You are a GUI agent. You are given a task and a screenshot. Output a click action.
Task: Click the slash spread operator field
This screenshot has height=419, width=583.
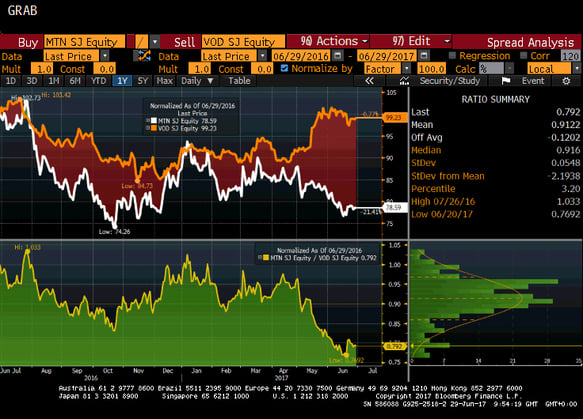click(141, 42)
